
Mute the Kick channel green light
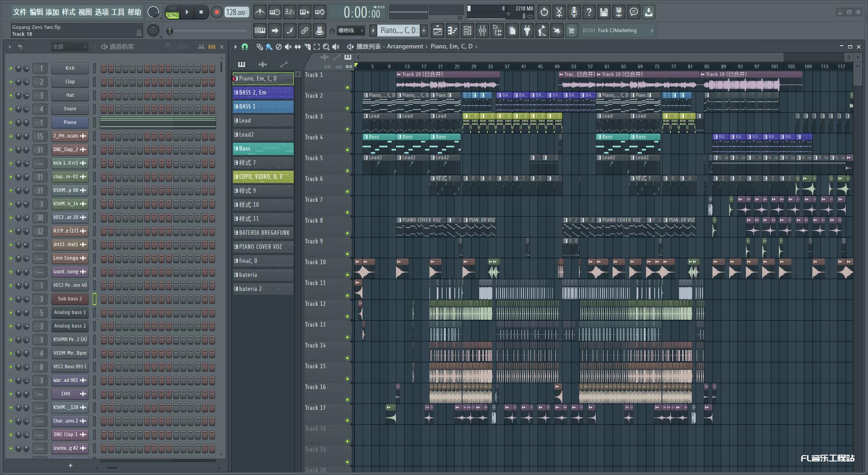coord(11,68)
